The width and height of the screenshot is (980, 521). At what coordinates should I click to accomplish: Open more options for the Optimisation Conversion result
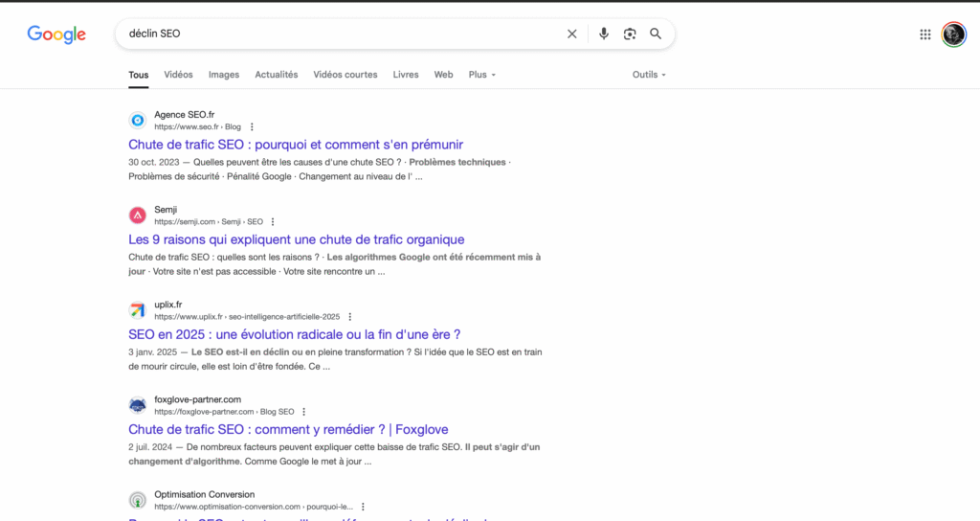point(363,508)
